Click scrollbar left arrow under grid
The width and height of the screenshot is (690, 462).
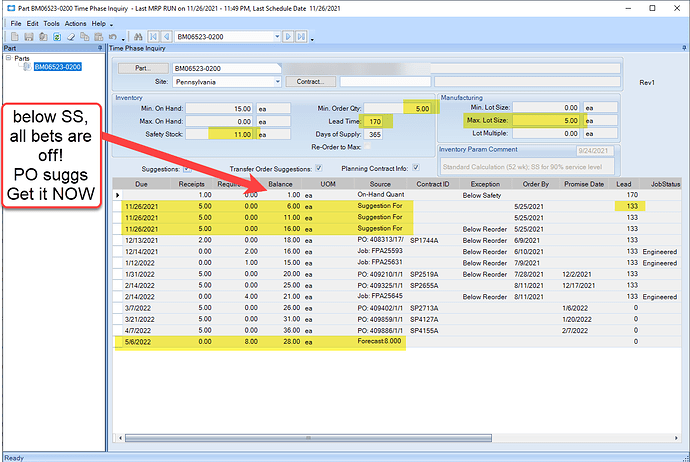click(121, 438)
